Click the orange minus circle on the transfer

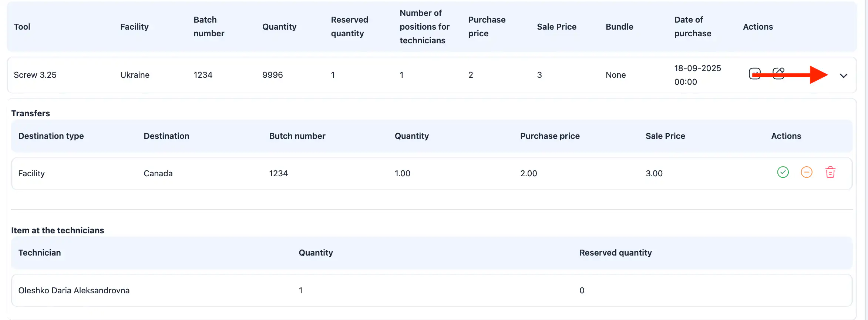point(807,172)
